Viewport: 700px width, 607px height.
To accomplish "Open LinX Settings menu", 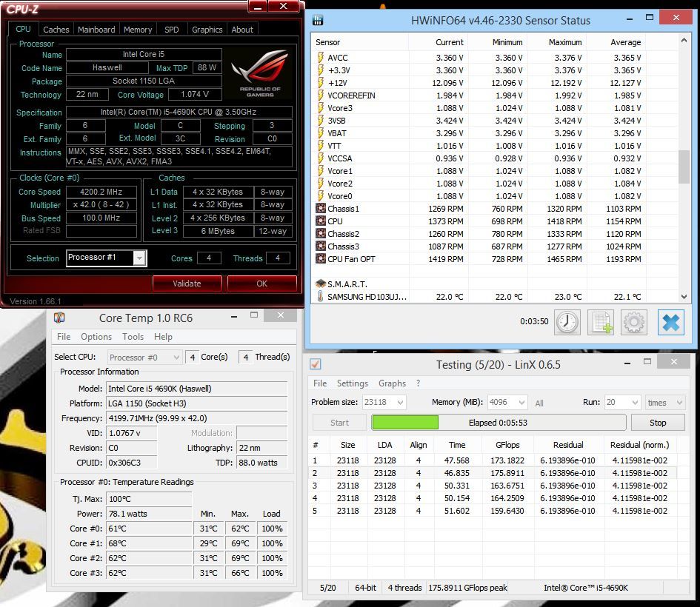I will coord(353,383).
